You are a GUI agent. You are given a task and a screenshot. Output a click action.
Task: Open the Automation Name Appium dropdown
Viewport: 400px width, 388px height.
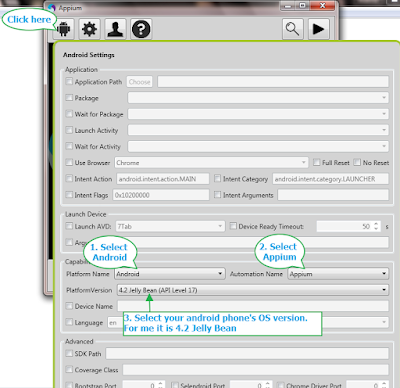338,274
